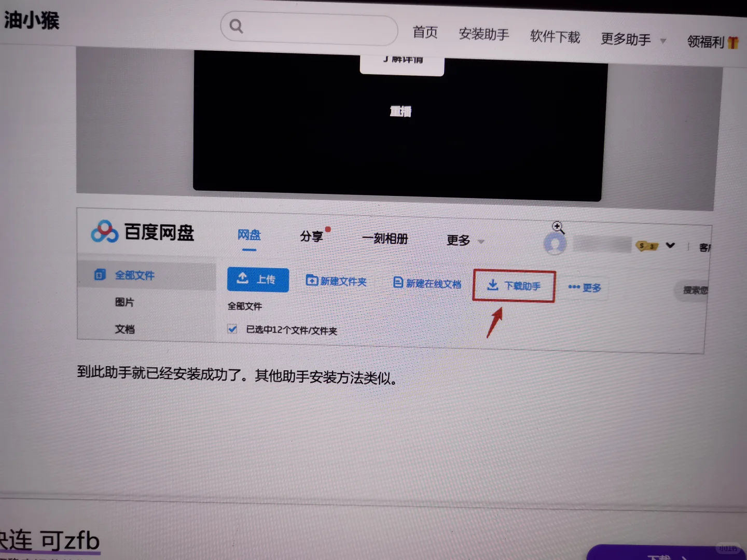747x560 pixels.
Task: Click inside the top search input field
Action: (x=311, y=29)
